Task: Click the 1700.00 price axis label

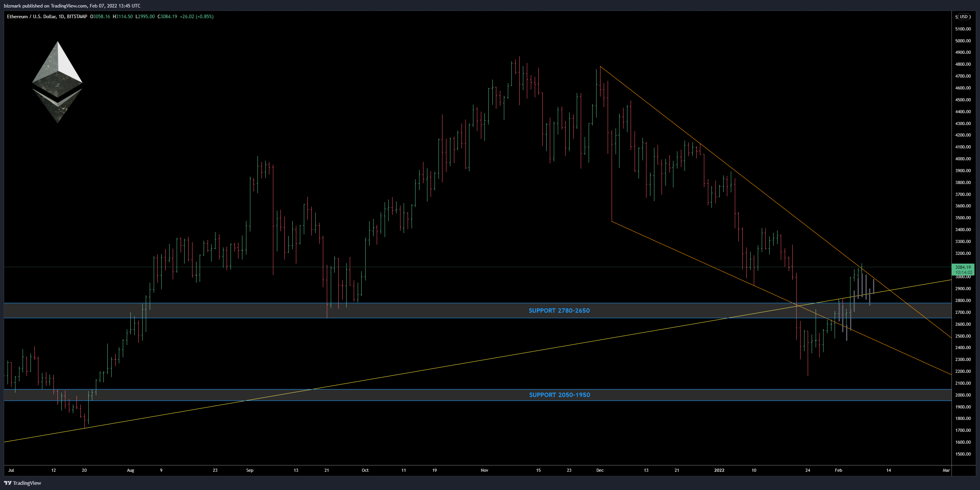Action: (963, 430)
